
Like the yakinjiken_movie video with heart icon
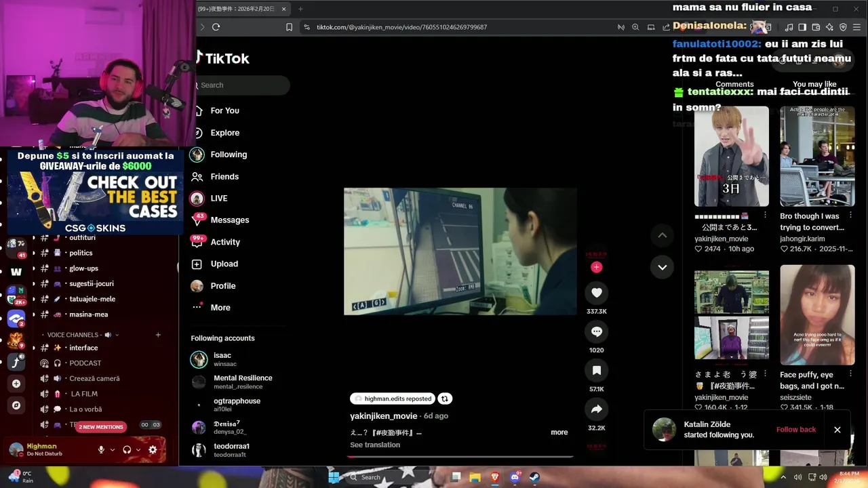point(597,293)
